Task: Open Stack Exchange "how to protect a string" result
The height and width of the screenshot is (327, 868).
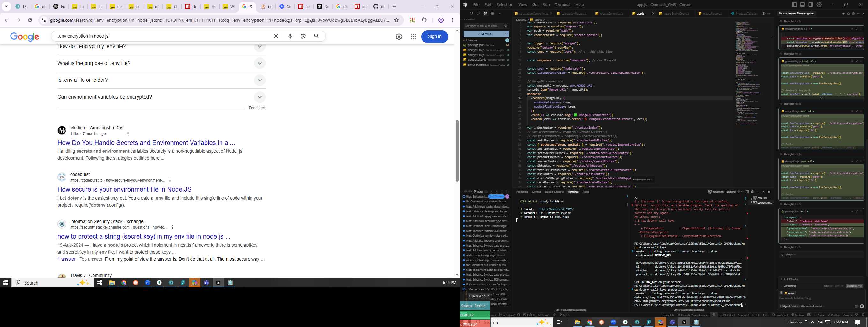Action: 144,237
